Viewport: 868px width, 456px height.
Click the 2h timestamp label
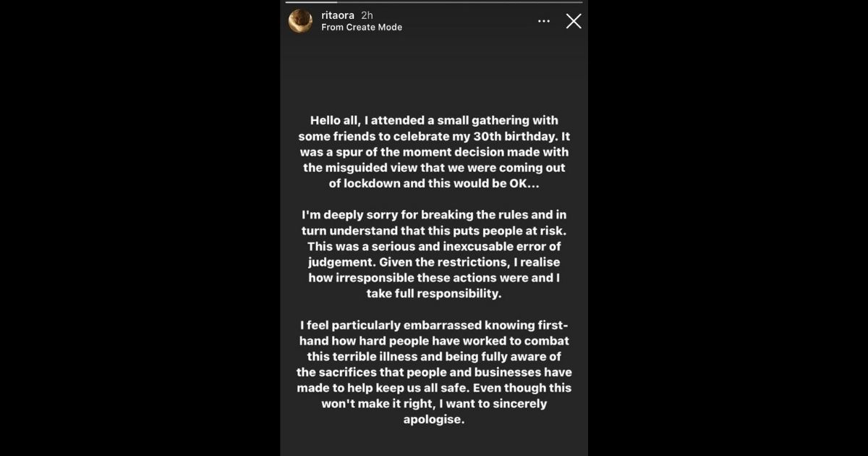pos(367,14)
